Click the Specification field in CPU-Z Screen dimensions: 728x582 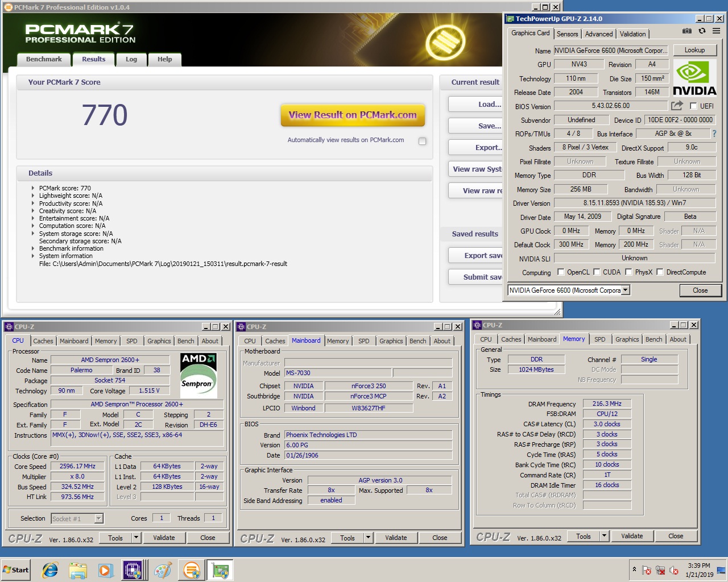(136, 404)
